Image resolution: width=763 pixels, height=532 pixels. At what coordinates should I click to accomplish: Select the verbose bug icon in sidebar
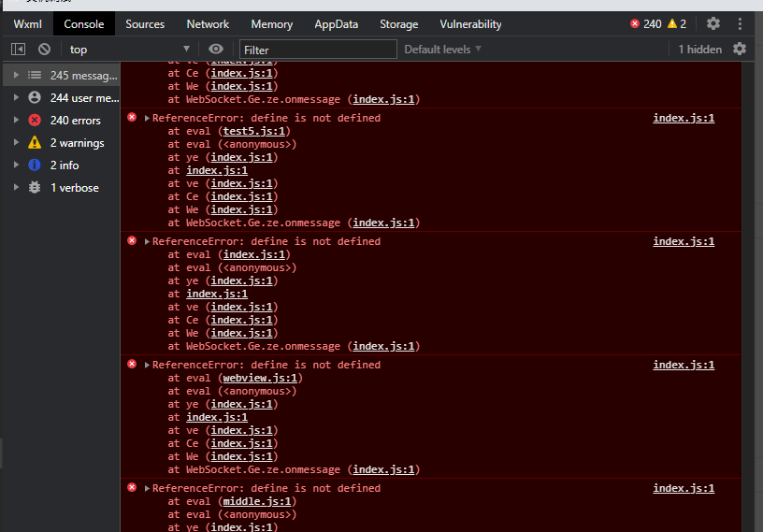(x=35, y=187)
